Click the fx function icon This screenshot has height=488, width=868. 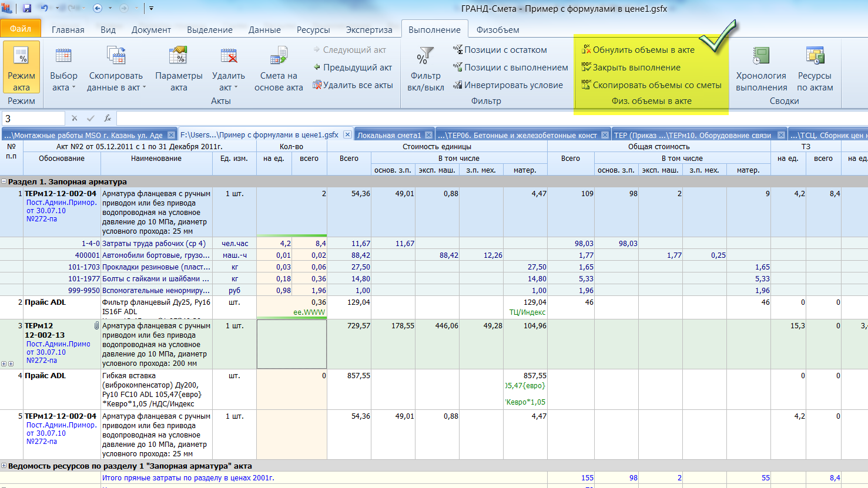pyautogui.click(x=108, y=118)
